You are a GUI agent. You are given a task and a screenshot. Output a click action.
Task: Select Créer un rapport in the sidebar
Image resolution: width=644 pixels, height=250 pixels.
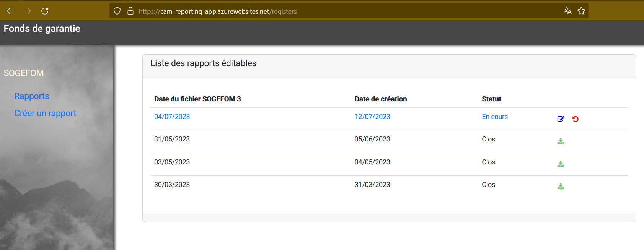click(45, 113)
